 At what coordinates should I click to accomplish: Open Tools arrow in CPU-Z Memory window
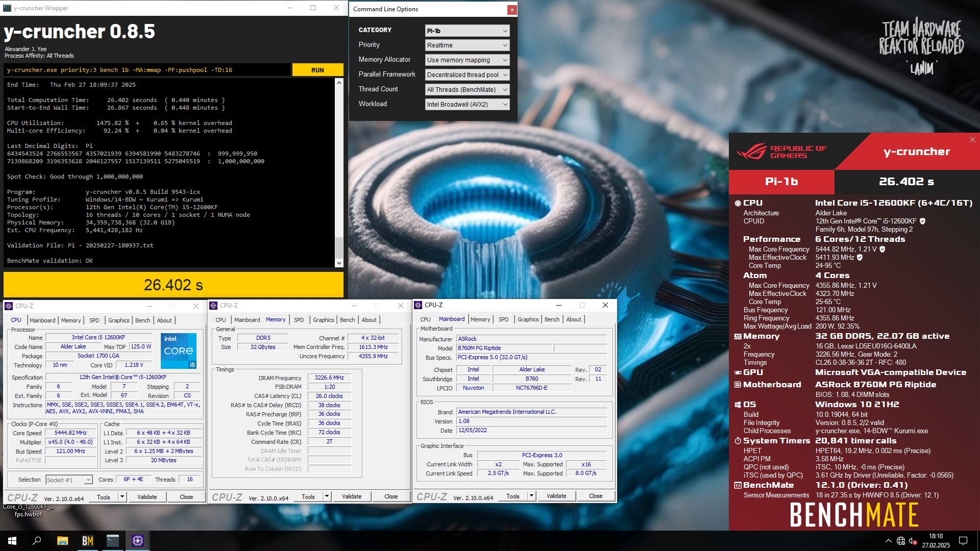[327, 496]
